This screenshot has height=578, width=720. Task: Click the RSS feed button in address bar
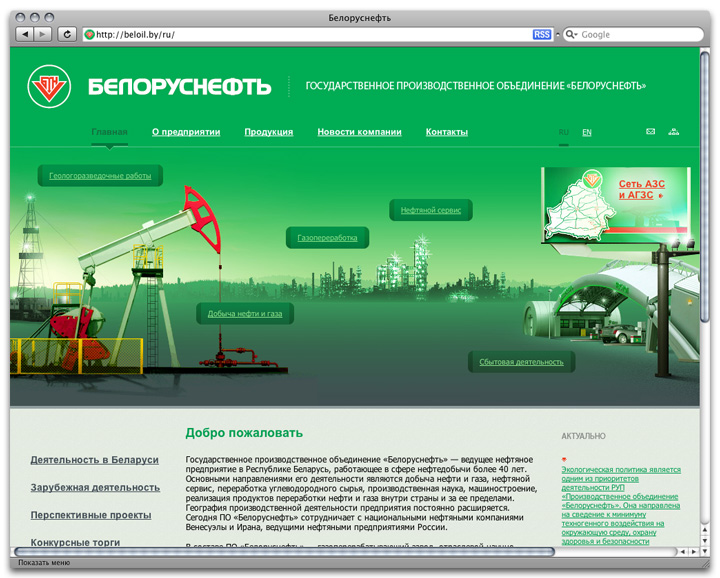541,34
